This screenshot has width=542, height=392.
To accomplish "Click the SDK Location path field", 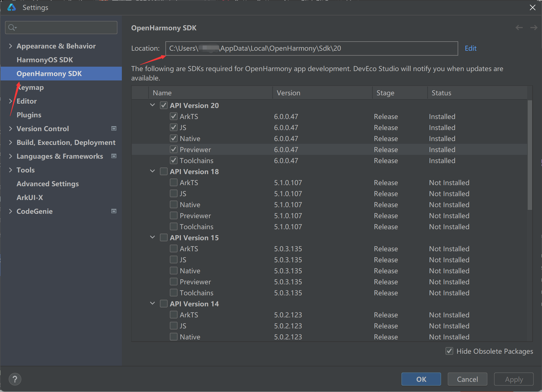I will pyautogui.click(x=311, y=48).
